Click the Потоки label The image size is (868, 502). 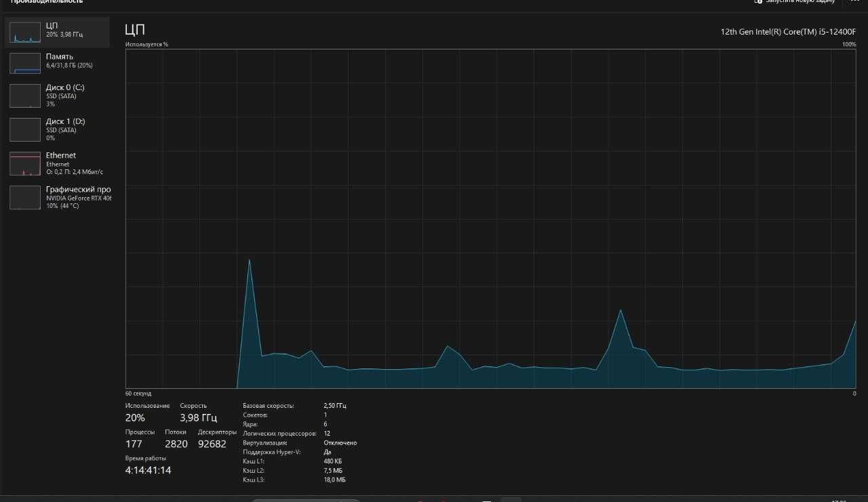click(x=176, y=432)
